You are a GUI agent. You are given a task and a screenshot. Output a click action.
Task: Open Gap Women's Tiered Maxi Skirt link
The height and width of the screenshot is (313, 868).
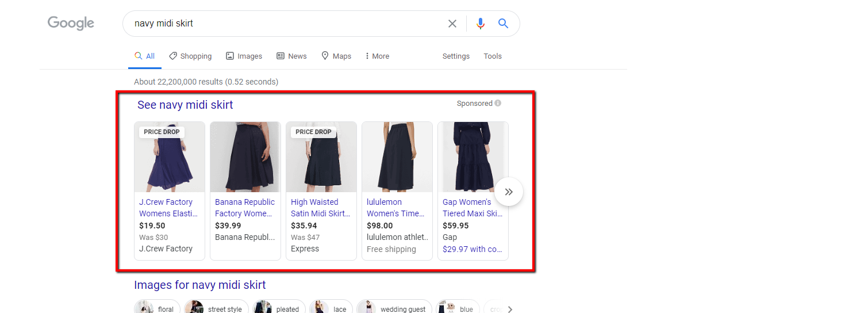473,208
